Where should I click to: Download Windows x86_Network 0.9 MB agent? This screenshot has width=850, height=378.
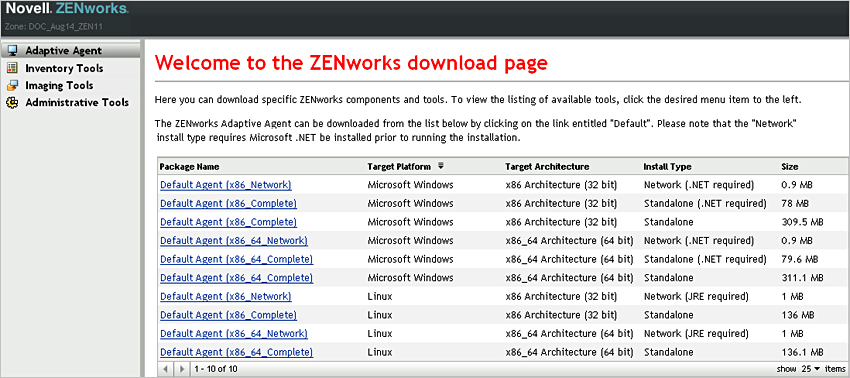[x=226, y=185]
